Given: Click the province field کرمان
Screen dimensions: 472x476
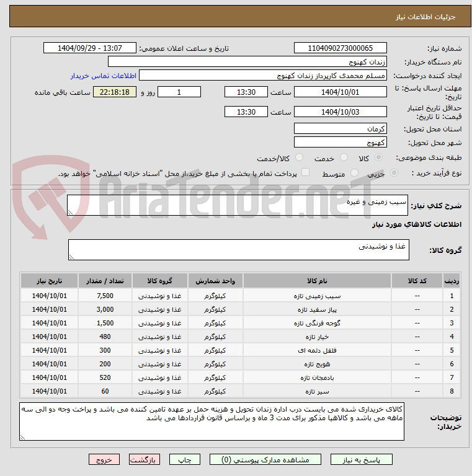Looking at the screenshot, I should (x=340, y=128).
